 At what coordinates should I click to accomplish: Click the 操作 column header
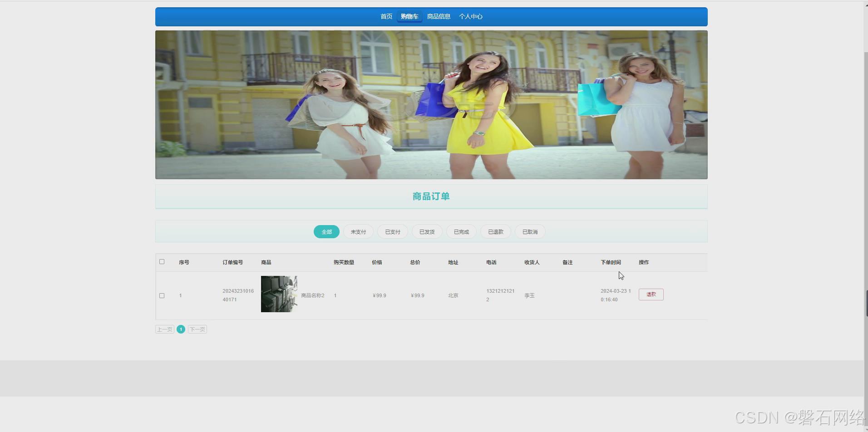(x=644, y=262)
